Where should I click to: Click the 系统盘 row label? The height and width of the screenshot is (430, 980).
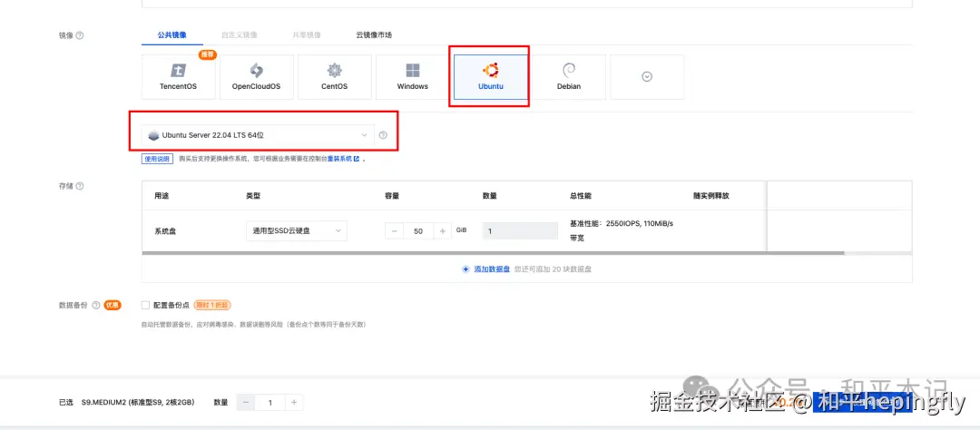(x=165, y=231)
